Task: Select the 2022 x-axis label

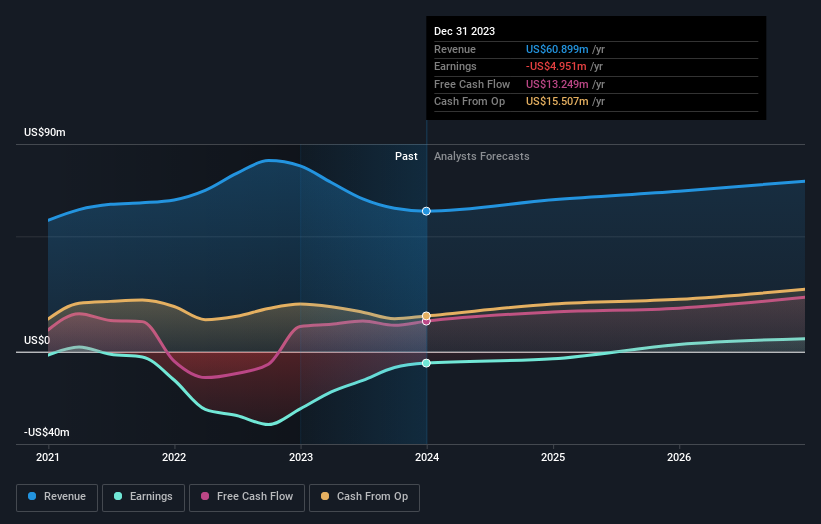Action: pos(174,457)
